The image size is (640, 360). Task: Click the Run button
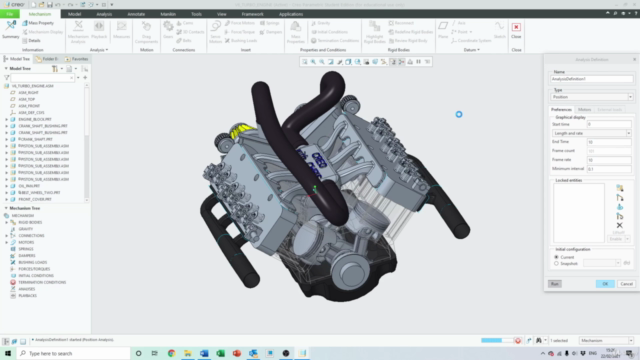click(x=555, y=284)
